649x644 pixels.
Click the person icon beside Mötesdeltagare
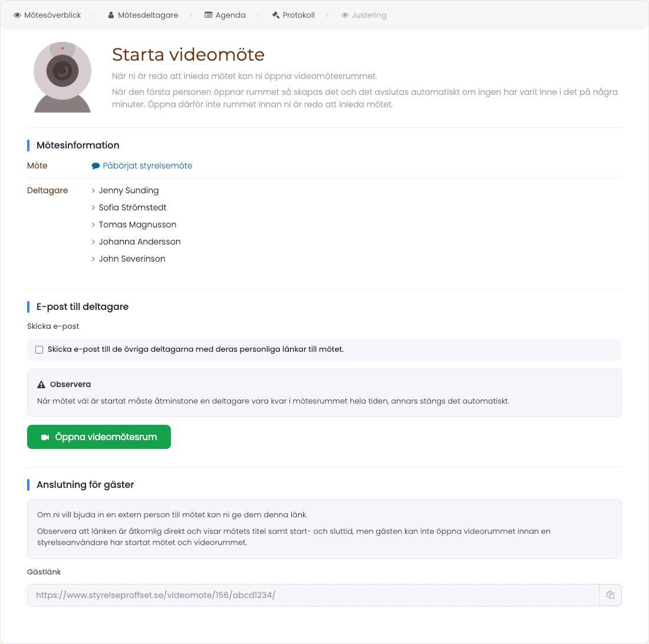pyautogui.click(x=111, y=15)
